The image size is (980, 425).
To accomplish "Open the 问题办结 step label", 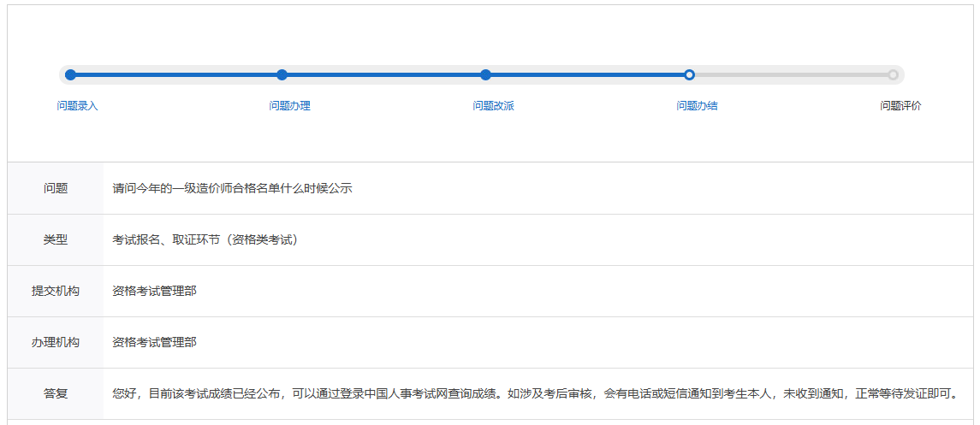I will 697,106.
